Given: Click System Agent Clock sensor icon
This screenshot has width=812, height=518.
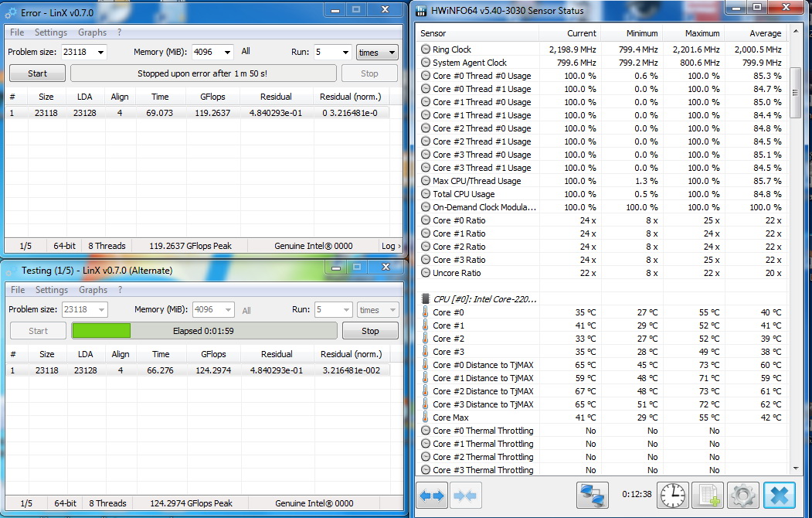Looking at the screenshot, I should (x=426, y=62).
